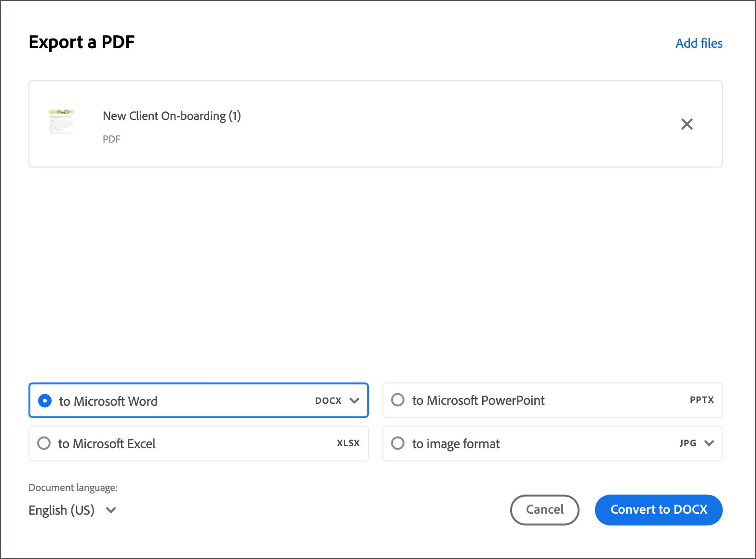Select the to Microsoft PowerPoint radio button
Screen dimensions: 756x559
coord(398,400)
